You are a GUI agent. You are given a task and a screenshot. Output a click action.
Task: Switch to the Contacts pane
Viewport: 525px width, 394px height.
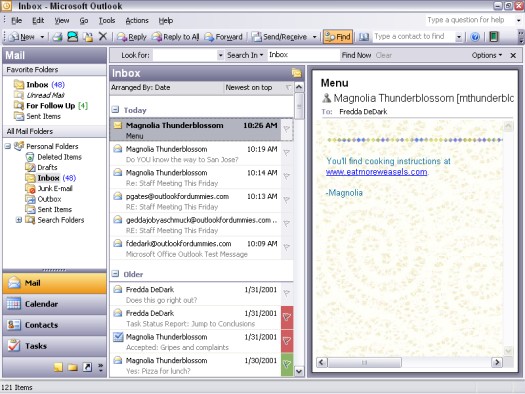point(55,325)
